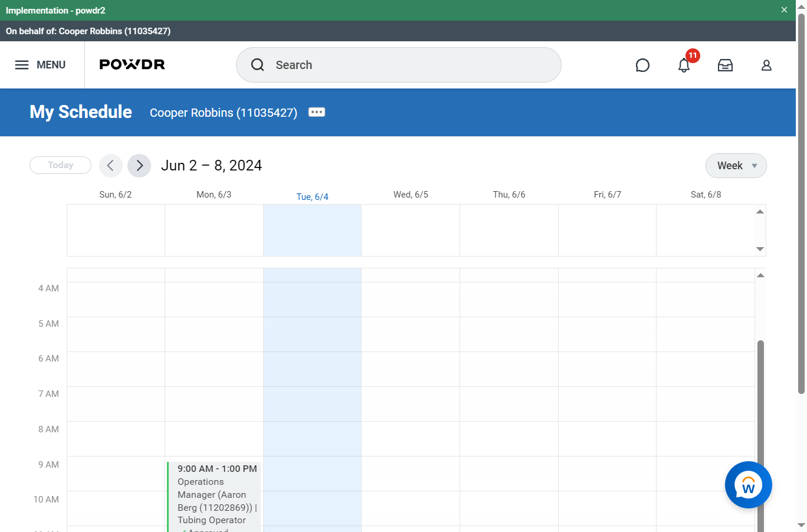Click the search magnifier icon
Image resolution: width=807 pixels, height=532 pixels.
pos(257,65)
